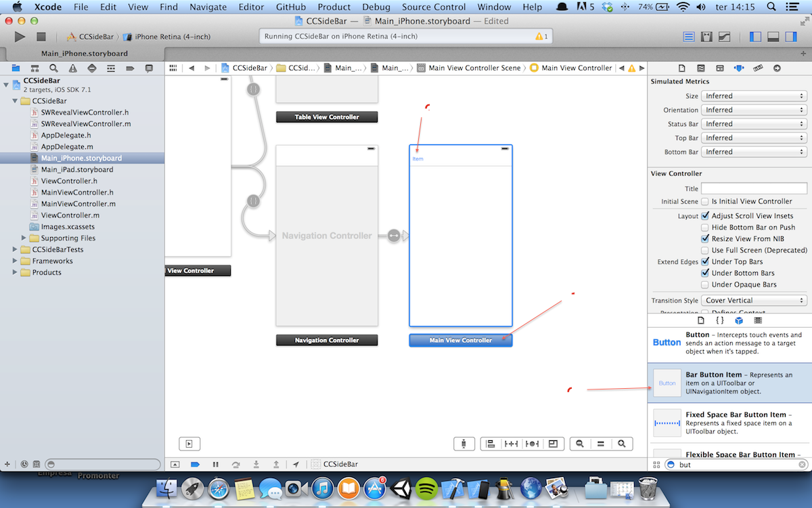The image size is (812, 508).
Task: Clear the object library search field
Action: click(802, 465)
